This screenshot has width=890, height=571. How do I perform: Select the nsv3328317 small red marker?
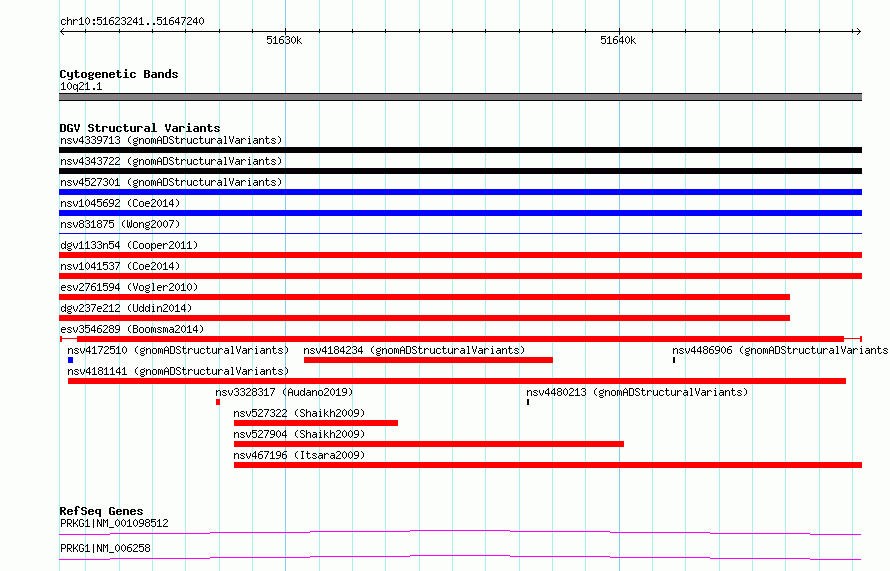coord(218,402)
